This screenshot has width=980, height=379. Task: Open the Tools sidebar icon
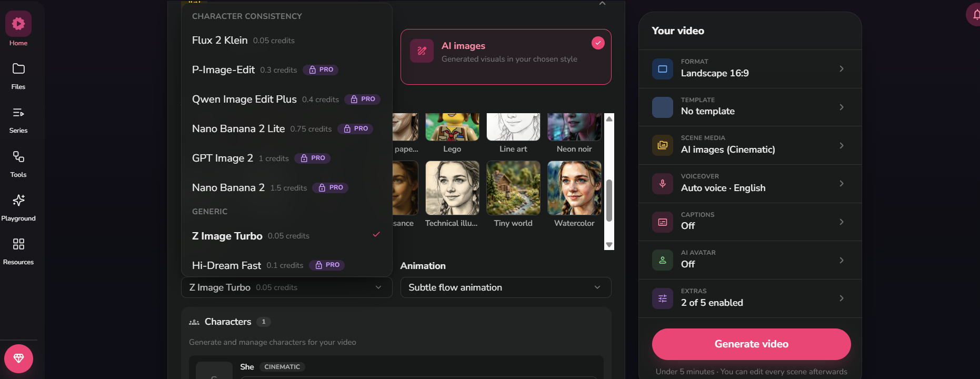pyautogui.click(x=18, y=156)
